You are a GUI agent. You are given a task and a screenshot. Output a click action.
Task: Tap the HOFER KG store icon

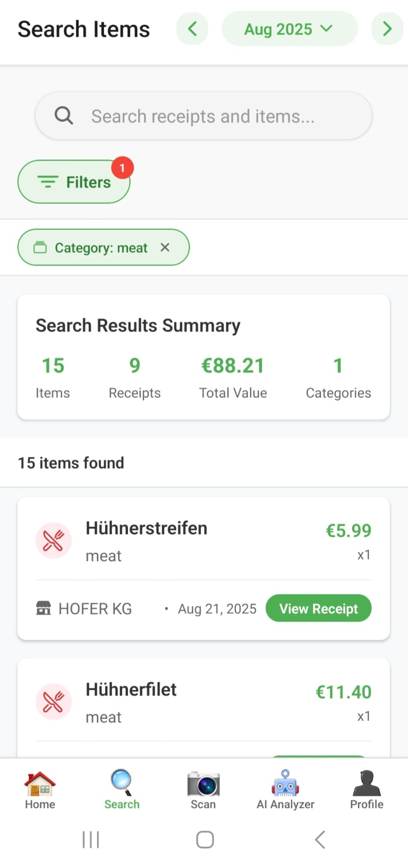43,608
